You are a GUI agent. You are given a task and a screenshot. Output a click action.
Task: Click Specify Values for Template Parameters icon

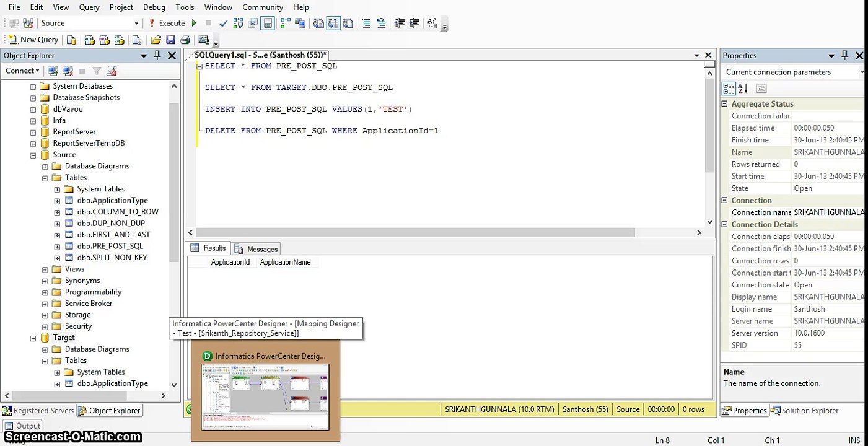click(432, 23)
